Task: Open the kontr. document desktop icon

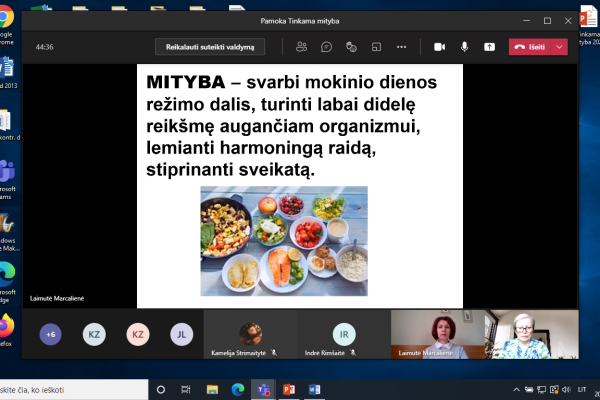Action: pos(8,125)
